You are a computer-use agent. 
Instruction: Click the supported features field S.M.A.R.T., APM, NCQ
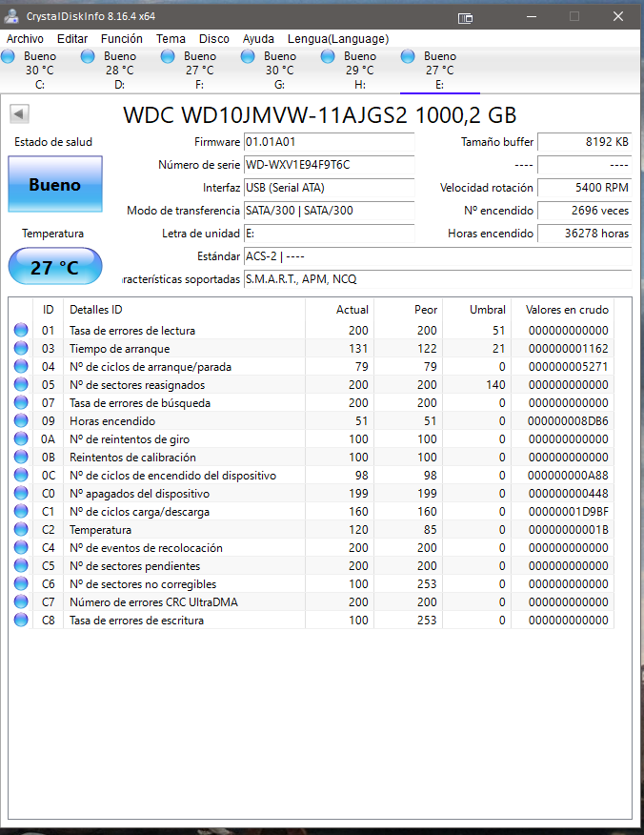pos(437,279)
